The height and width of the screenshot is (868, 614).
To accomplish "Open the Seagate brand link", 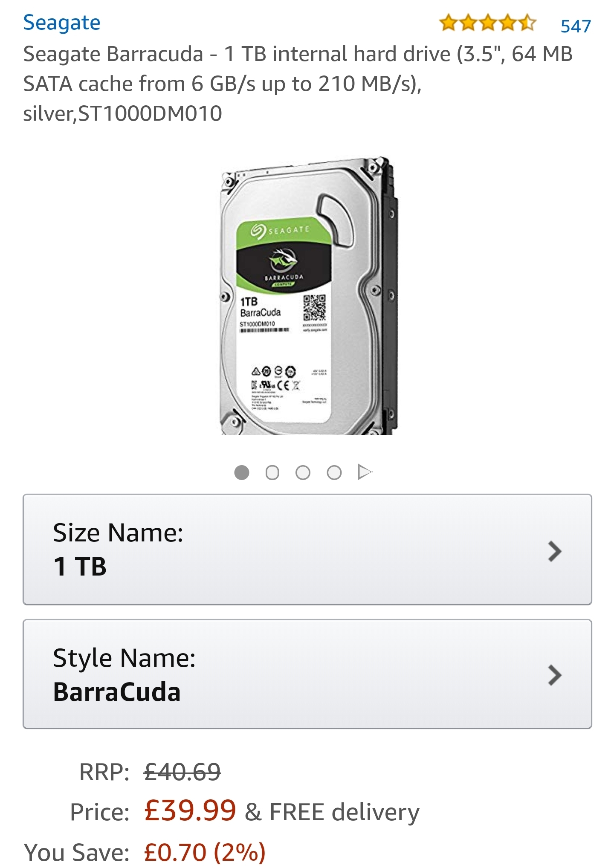I will coord(62,23).
